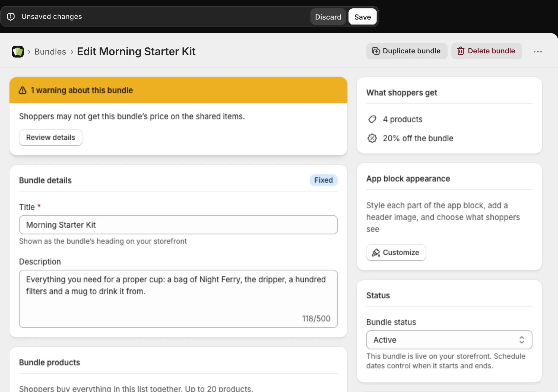This screenshot has height=392, width=558.
Task: Open the Bundle status Active dropdown
Action: point(449,340)
